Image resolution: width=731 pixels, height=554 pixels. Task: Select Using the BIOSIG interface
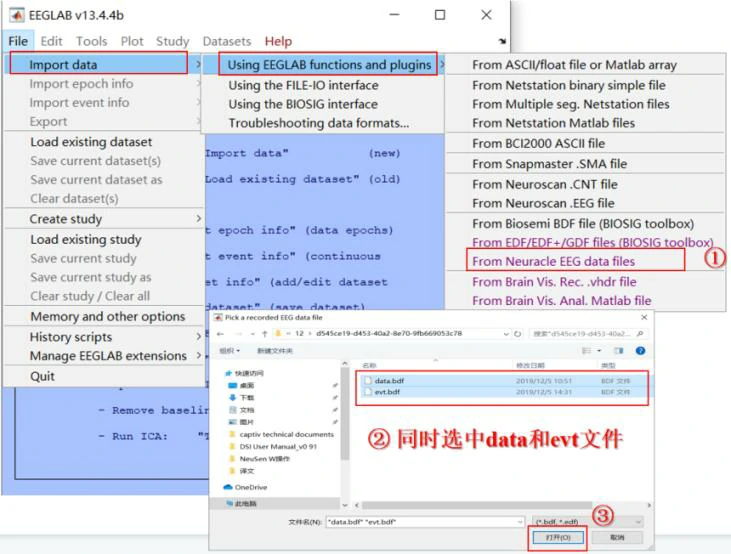303,104
